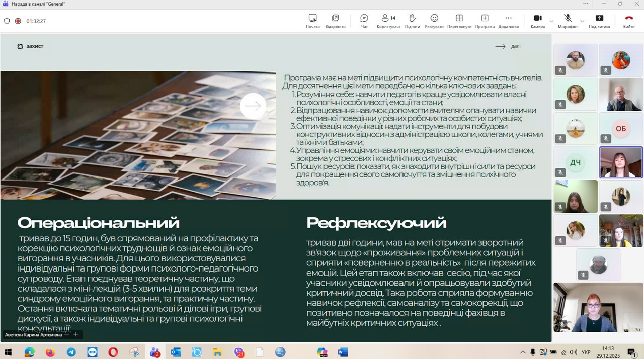Click the Програми apps icon
This screenshot has height=359, width=644.
point(485,21)
